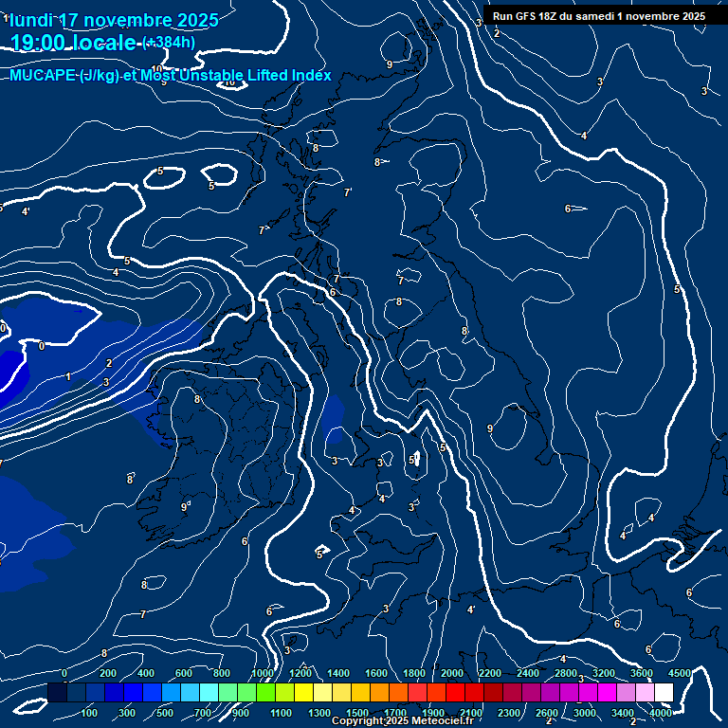The height and width of the screenshot is (728, 728).
Task: Click the legend label '4000'
Action: pos(661,713)
